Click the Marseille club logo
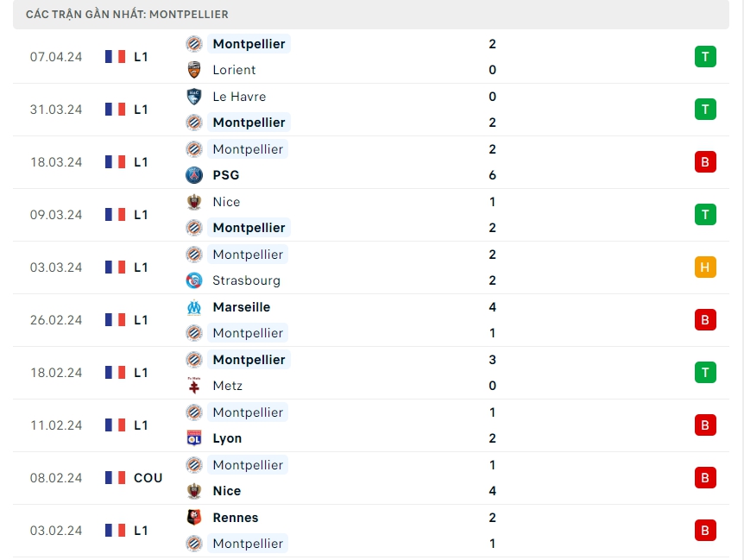 [x=194, y=307]
